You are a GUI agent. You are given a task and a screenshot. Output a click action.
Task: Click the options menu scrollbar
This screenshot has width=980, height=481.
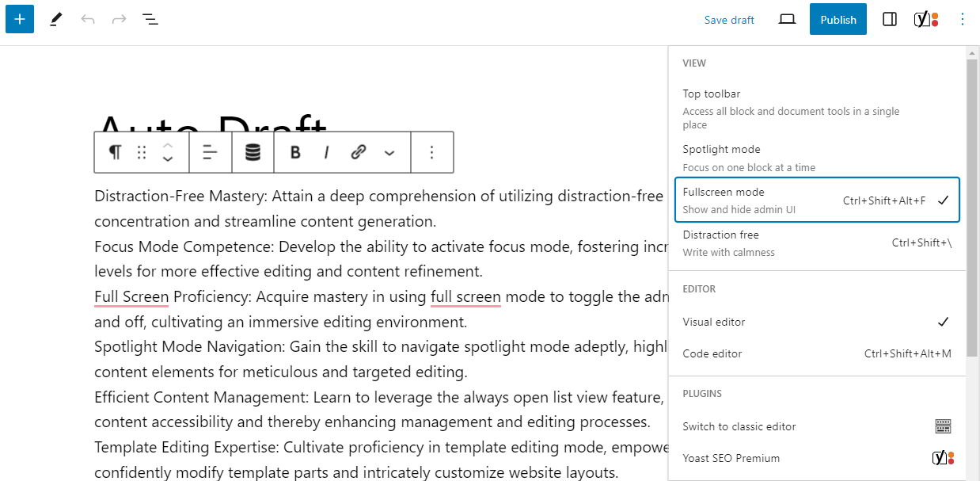973,208
